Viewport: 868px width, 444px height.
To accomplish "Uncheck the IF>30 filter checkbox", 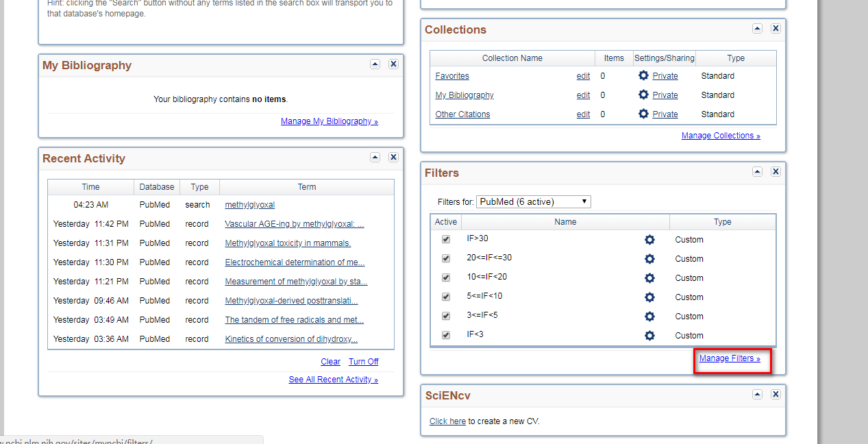I will (446, 240).
